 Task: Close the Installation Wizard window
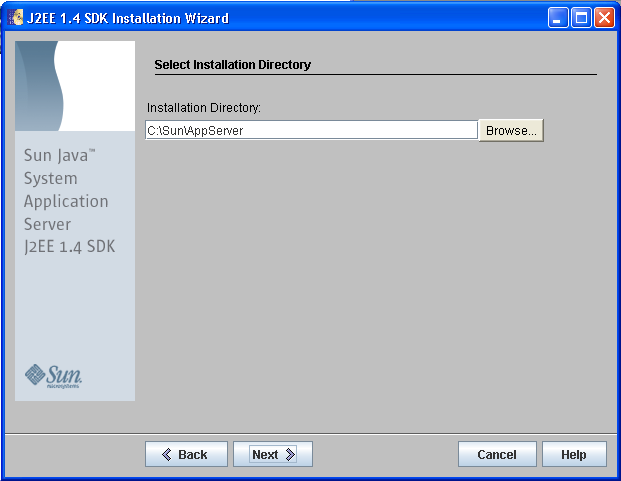[604, 18]
